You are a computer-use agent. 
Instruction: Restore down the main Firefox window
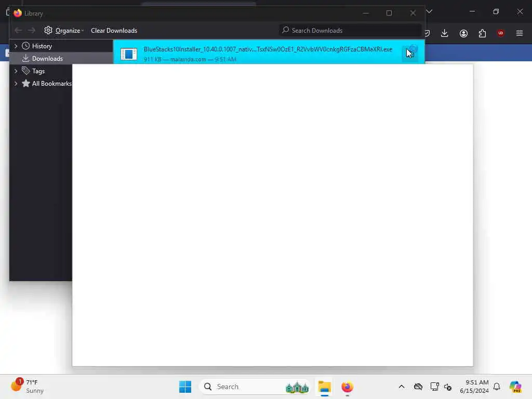point(496,11)
